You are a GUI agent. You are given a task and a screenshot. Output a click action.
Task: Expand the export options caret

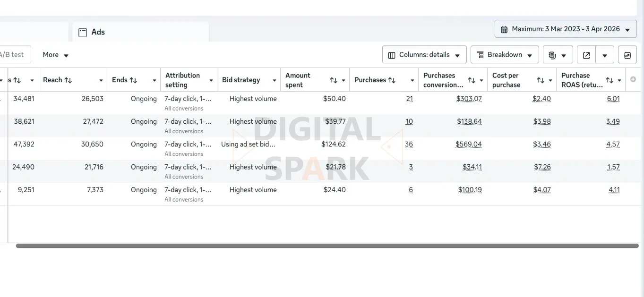click(x=605, y=55)
